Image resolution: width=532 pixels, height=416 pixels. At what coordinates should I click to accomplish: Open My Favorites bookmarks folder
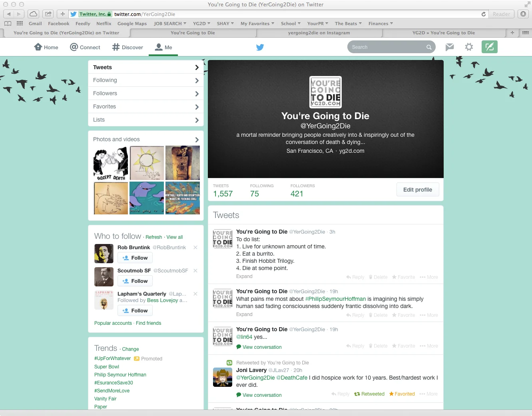pyautogui.click(x=257, y=24)
